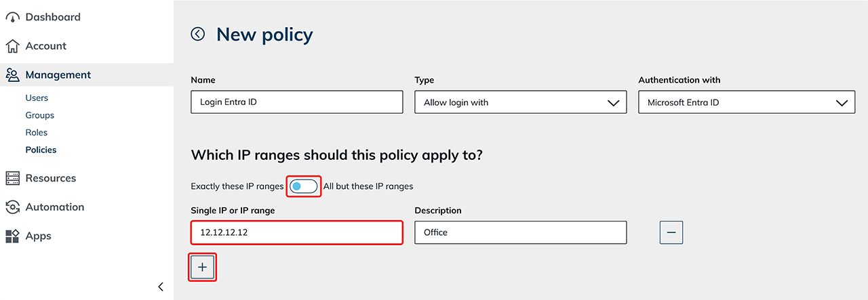The width and height of the screenshot is (868, 300).
Task: Collapse sidebar with the left chevron
Action: tap(161, 286)
